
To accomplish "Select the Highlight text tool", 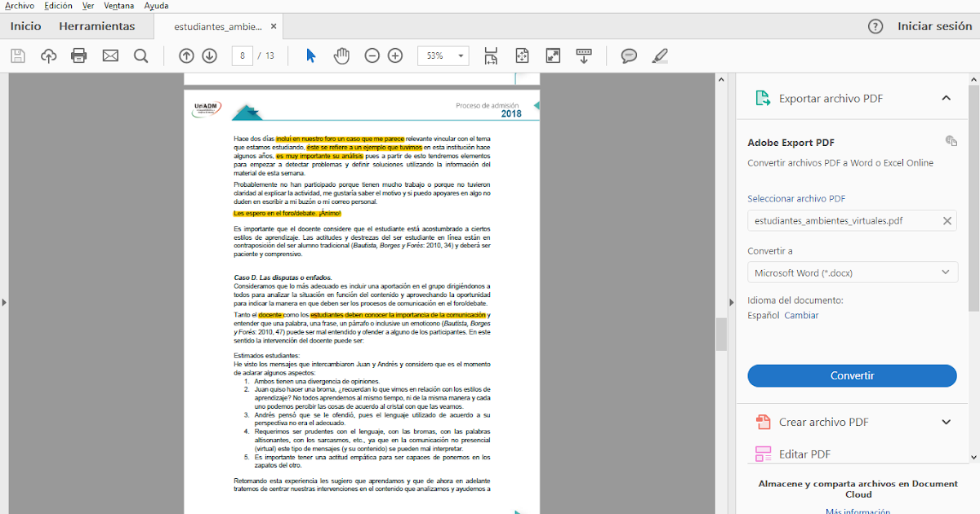I will tap(659, 55).
